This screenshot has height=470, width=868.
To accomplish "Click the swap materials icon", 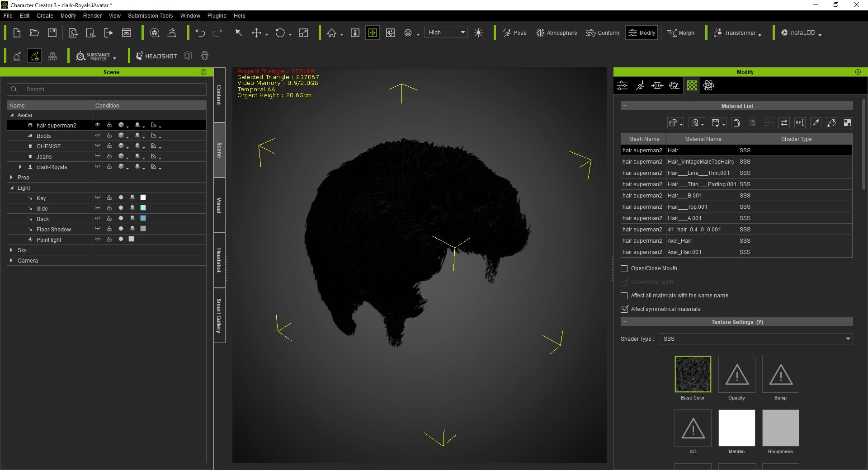I will [x=784, y=122].
